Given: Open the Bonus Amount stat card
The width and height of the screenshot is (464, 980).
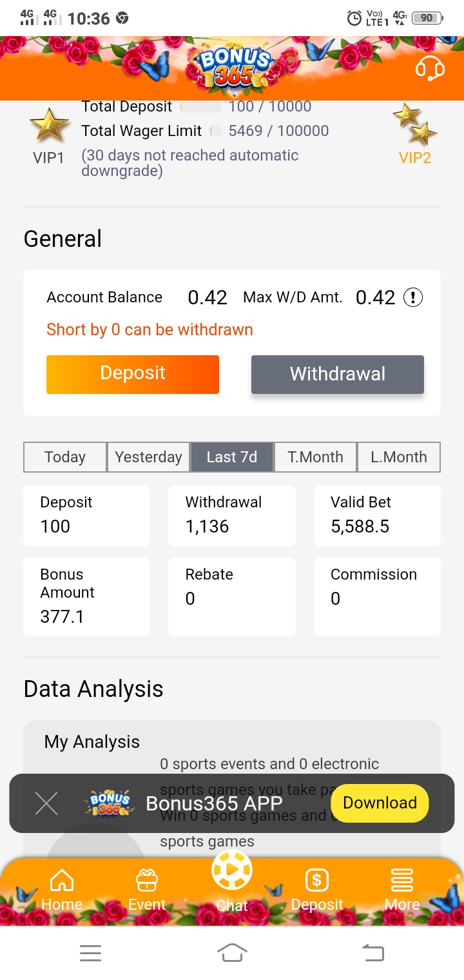Looking at the screenshot, I should tap(86, 597).
